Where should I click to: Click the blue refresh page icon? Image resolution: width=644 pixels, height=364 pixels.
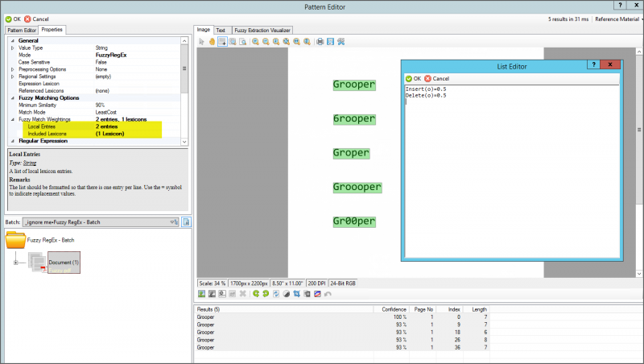[x=276, y=294]
